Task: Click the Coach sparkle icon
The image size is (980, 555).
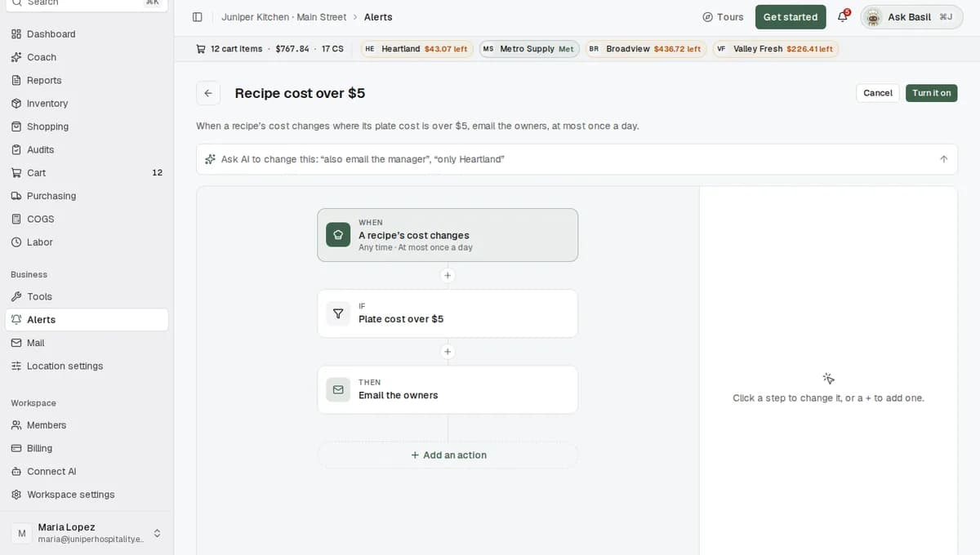Action: 16,57
